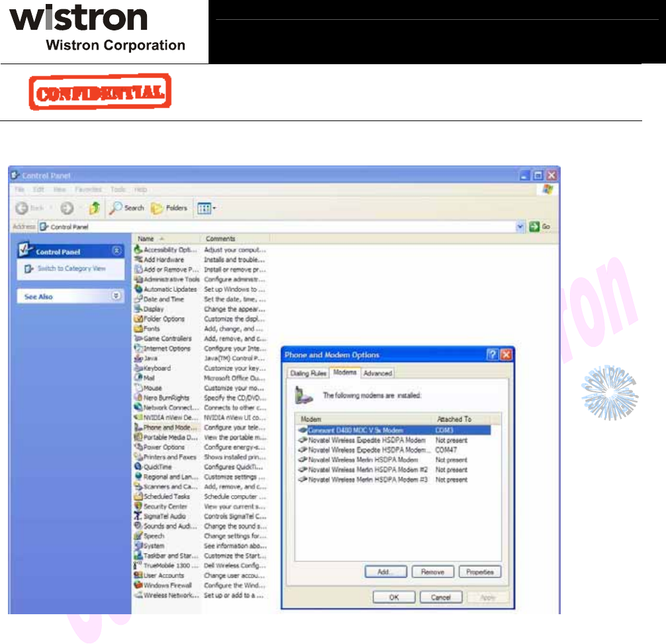Select the Printers and Faxes icon
The height and width of the screenshot is (644, 666).
click(138, 457)
